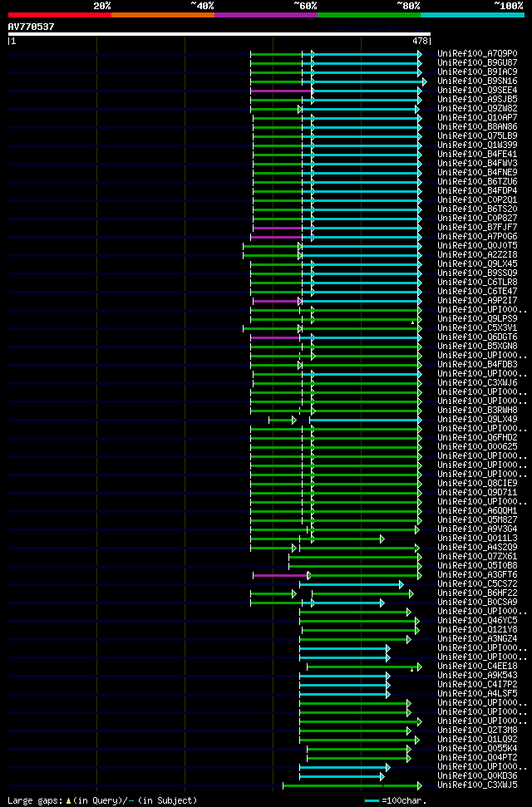The height and width of the screenshot is (807, 532).
Task: Select the UniRef100_Q5M827 label
Action: pyautogui.click(x=477, y=519)
